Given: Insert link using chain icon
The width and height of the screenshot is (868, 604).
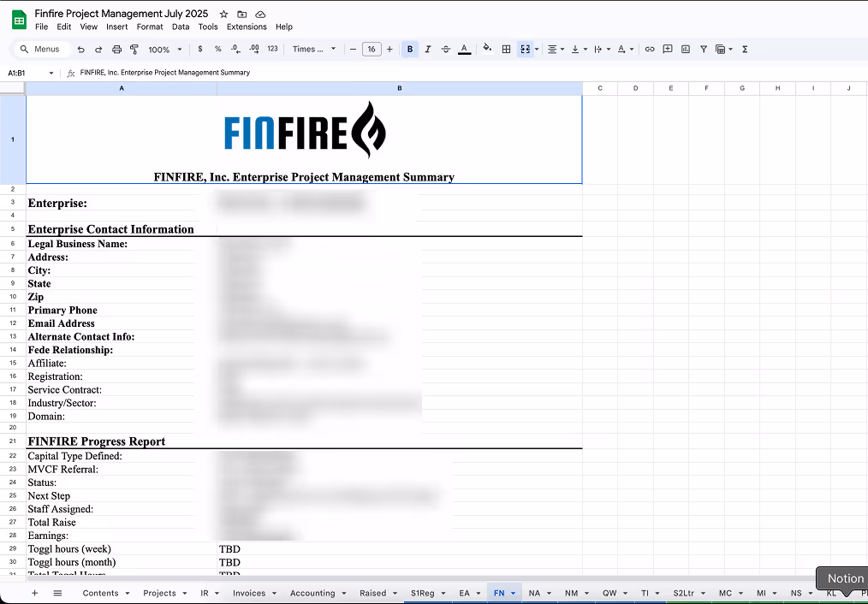Looking at the screenshot, I should pyautogui.click(x=650, y=50).
